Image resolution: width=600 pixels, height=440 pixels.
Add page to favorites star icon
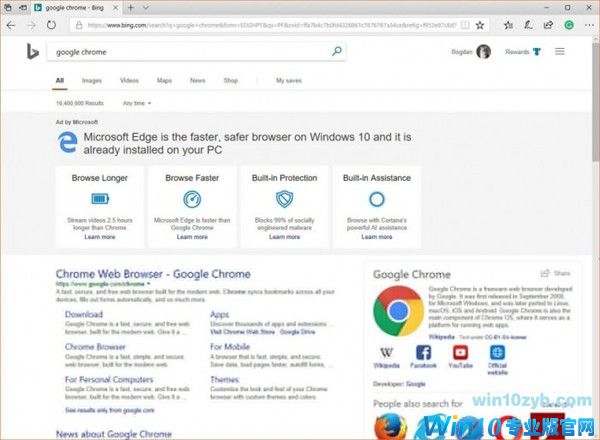coord(480,25)
